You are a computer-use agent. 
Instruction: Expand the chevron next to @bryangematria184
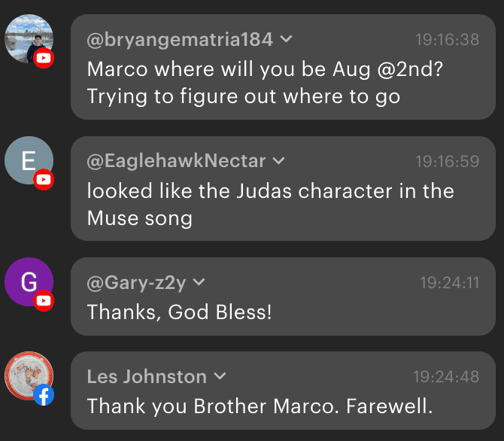coord(287,39)
